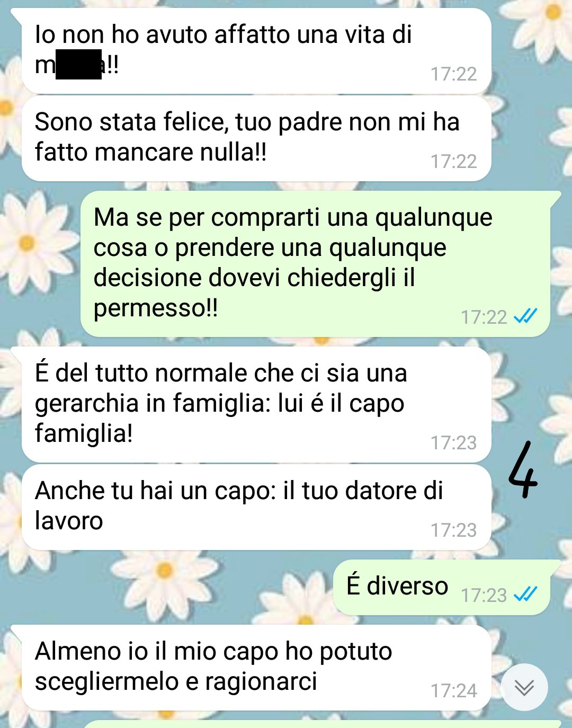
Task: Tap the scroll-to-bottom double chevron button
Action: [524, 687]
